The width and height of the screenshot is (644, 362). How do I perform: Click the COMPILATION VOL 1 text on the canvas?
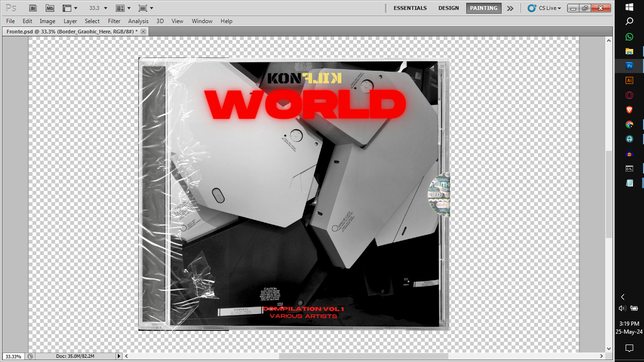[x=303, y=308]
